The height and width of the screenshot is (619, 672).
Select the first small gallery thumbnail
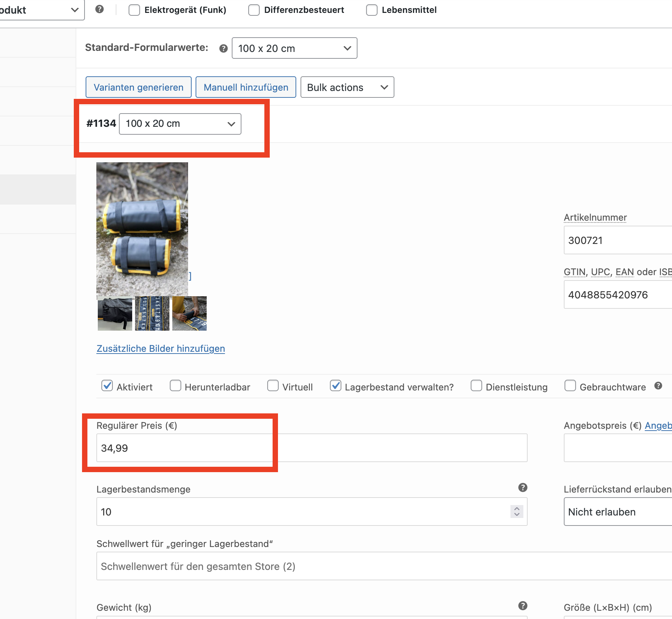(115, 313)
